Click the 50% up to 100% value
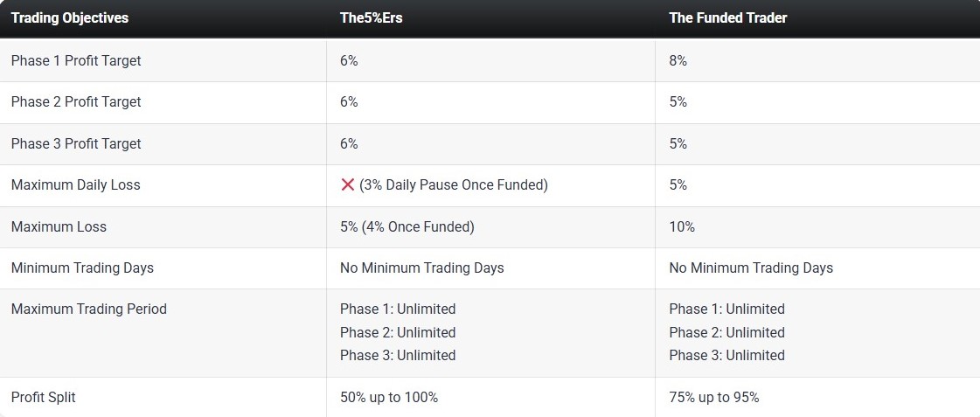This screenshot has height=417, width=980. click(x=389, y=397)
